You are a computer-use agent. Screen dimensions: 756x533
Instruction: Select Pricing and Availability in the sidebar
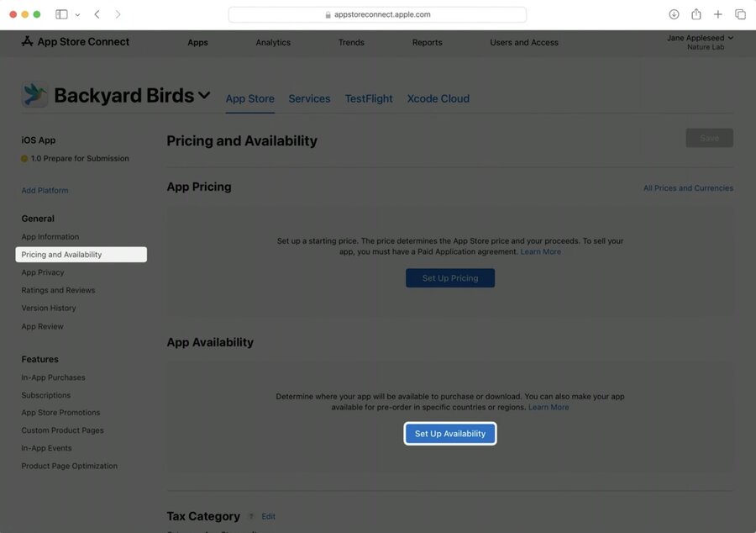(81, 255)
